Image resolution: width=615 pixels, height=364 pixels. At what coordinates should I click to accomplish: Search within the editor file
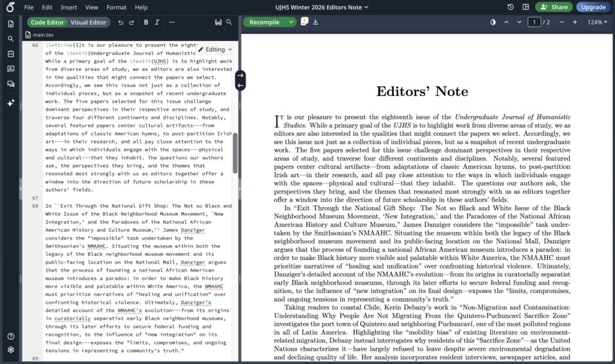229,22
